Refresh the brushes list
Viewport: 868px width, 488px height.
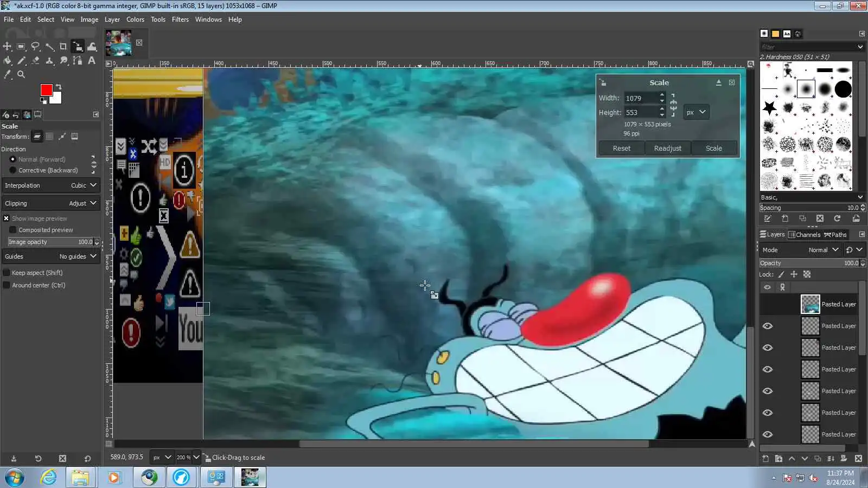[837, 219]
